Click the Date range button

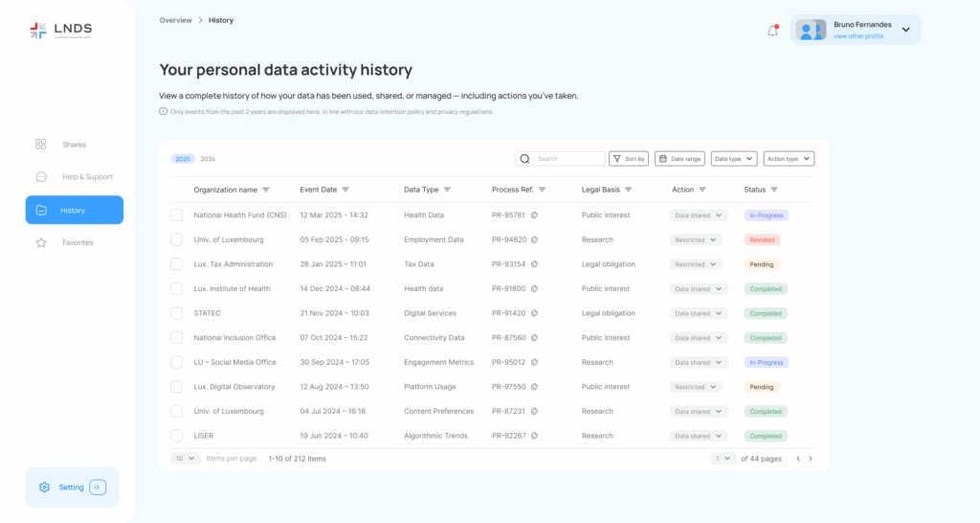[x=680, y=159]
